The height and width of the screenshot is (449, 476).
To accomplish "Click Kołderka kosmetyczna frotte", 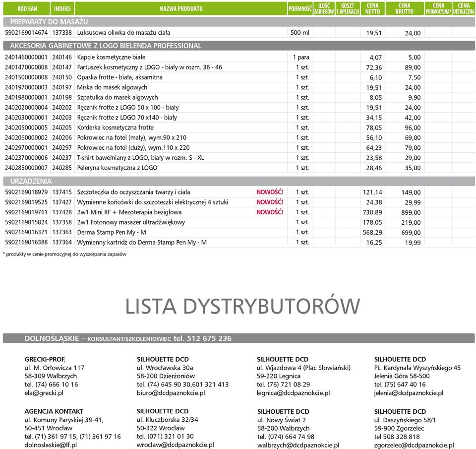I will [116, 128].
